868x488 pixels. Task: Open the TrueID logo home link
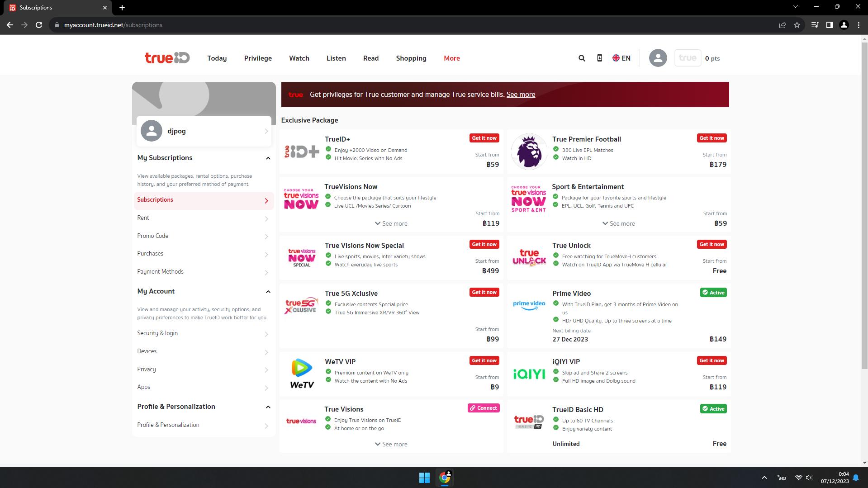click(167, 58)
